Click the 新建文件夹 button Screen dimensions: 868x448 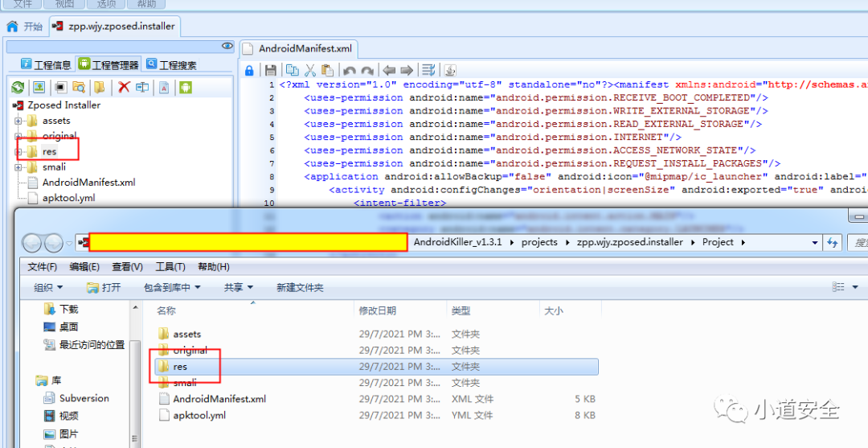point(300,287)
